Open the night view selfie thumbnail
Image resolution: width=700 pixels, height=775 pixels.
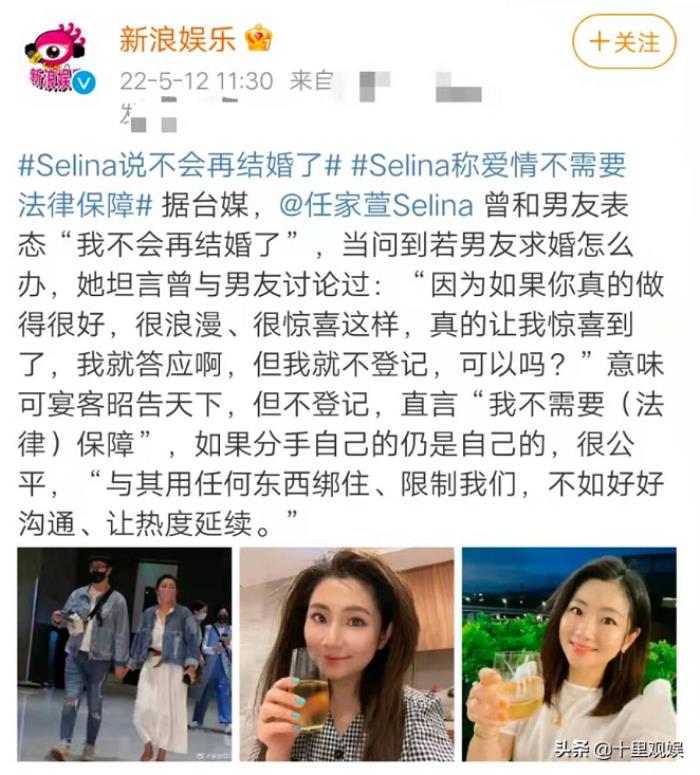pyautogui.click(x=569, y=654)
